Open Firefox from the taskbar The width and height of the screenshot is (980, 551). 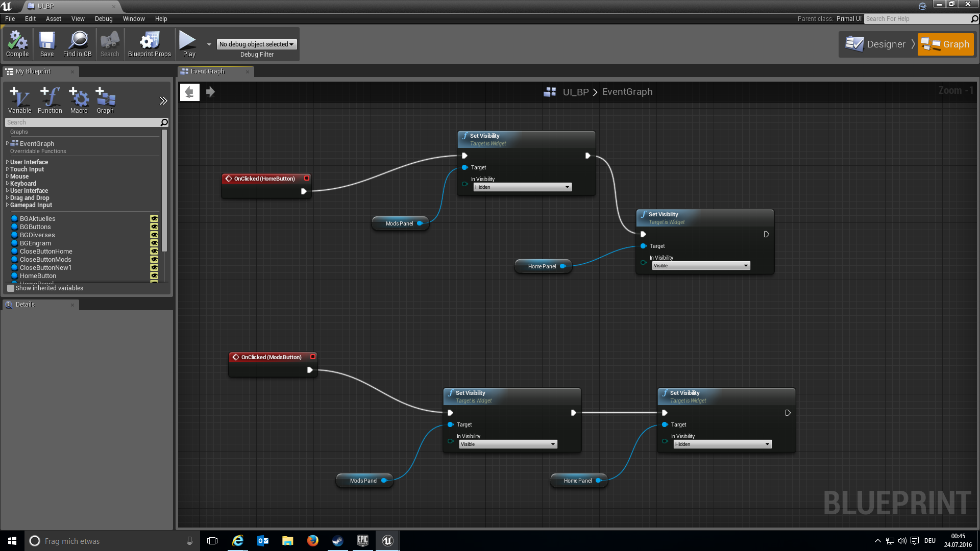[x=313, y=541]
